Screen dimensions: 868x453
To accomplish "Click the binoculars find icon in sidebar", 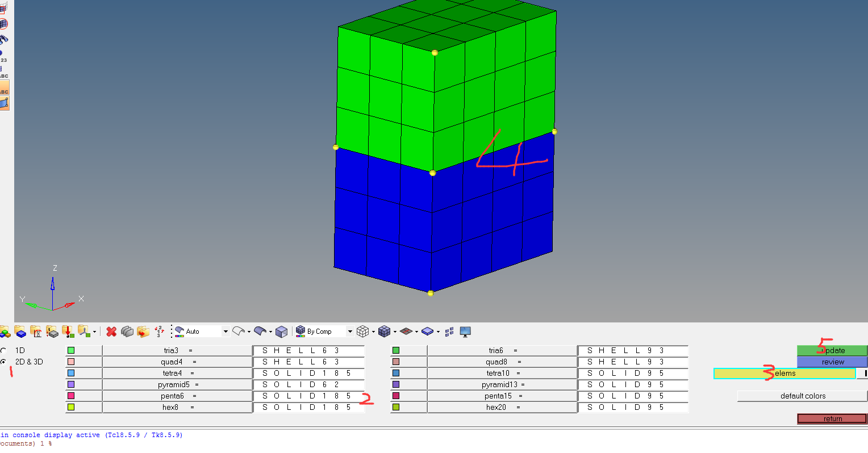I will [4, 39].
